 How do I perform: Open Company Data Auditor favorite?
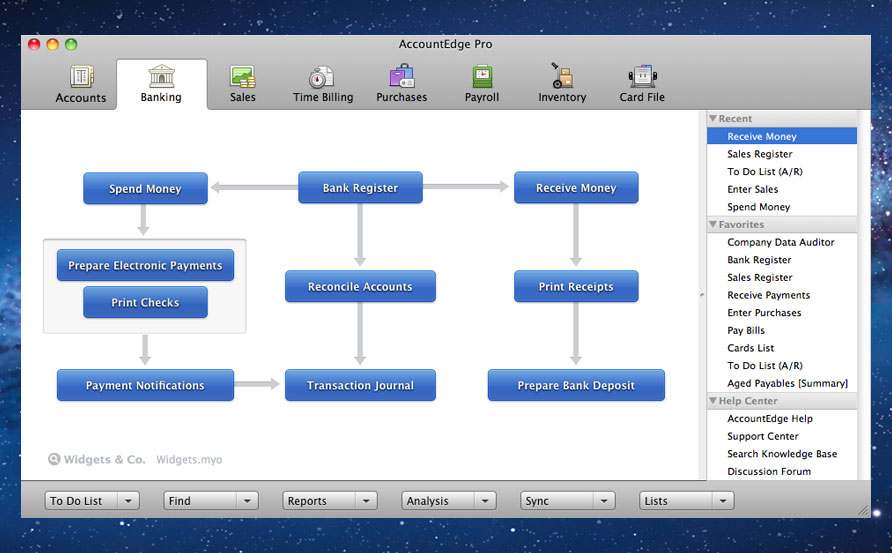782,242
